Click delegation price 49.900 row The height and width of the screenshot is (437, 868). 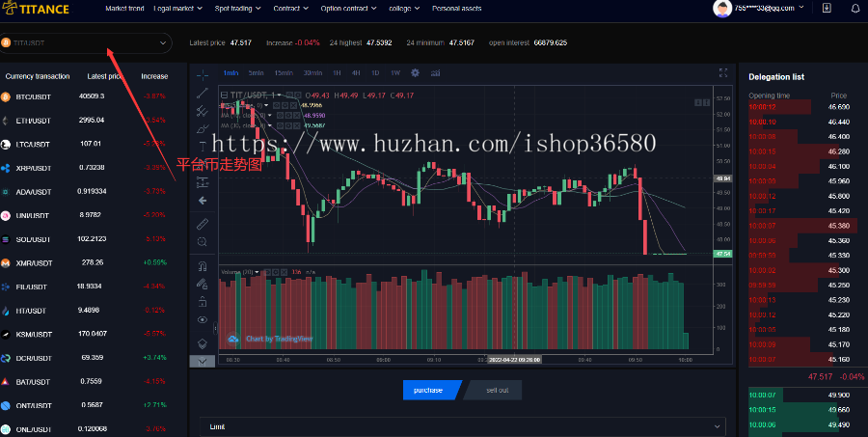tap(806, 395)
